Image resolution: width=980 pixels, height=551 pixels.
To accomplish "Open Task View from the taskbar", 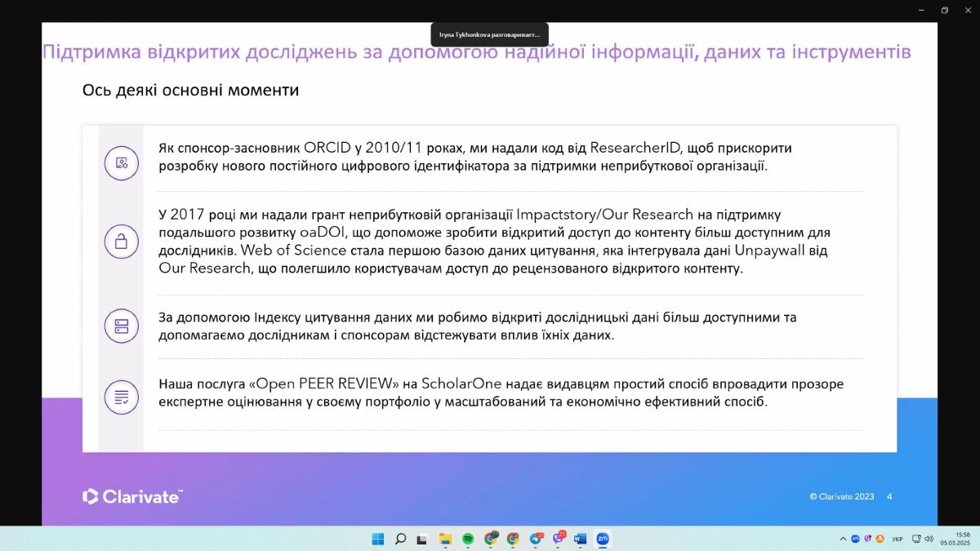I will tap(422, 539).
